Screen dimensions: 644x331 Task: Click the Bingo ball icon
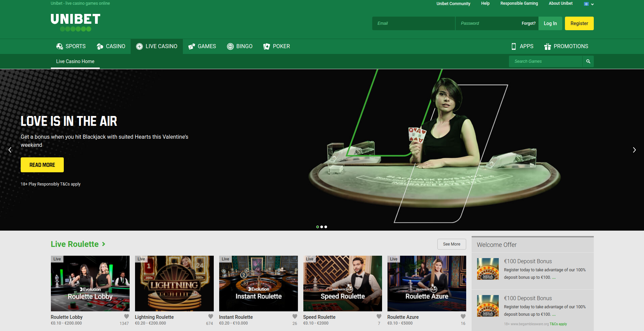[x=230, y=46]
